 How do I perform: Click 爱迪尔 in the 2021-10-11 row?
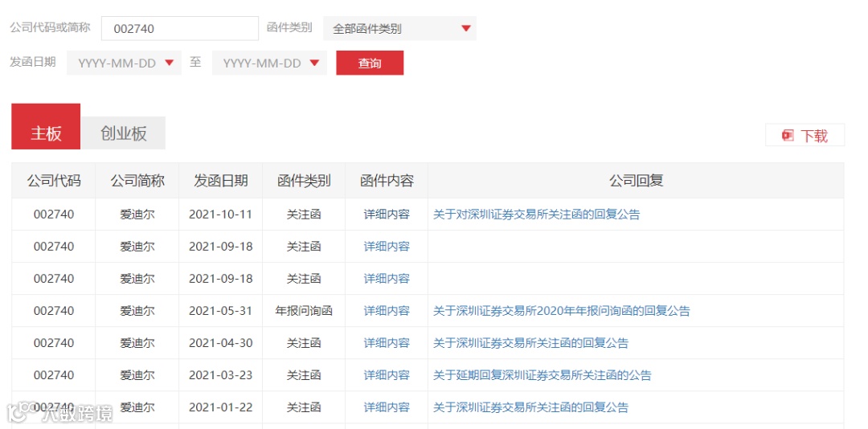pos(137,214)
